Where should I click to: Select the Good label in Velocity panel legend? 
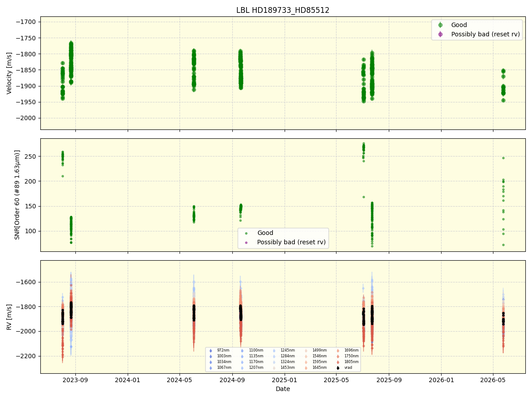coord(459,25)
